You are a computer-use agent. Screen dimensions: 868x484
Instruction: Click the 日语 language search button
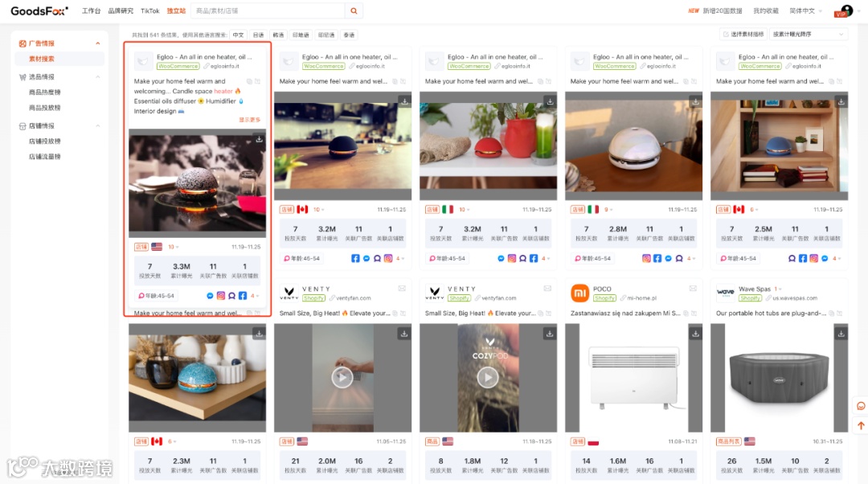pos(259,35)
